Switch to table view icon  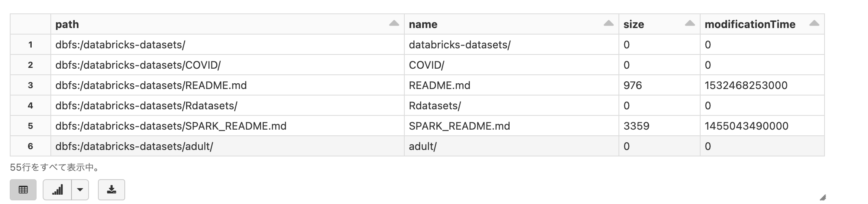click(23, 190)
